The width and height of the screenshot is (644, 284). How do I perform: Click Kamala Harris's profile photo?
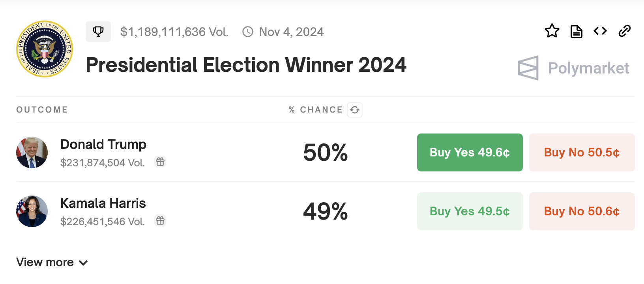pyautogui.click(x=32, y=211)
